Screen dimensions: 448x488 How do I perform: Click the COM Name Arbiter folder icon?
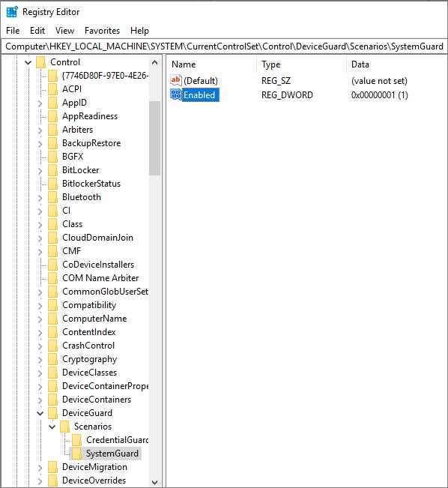tap(52, 278)
